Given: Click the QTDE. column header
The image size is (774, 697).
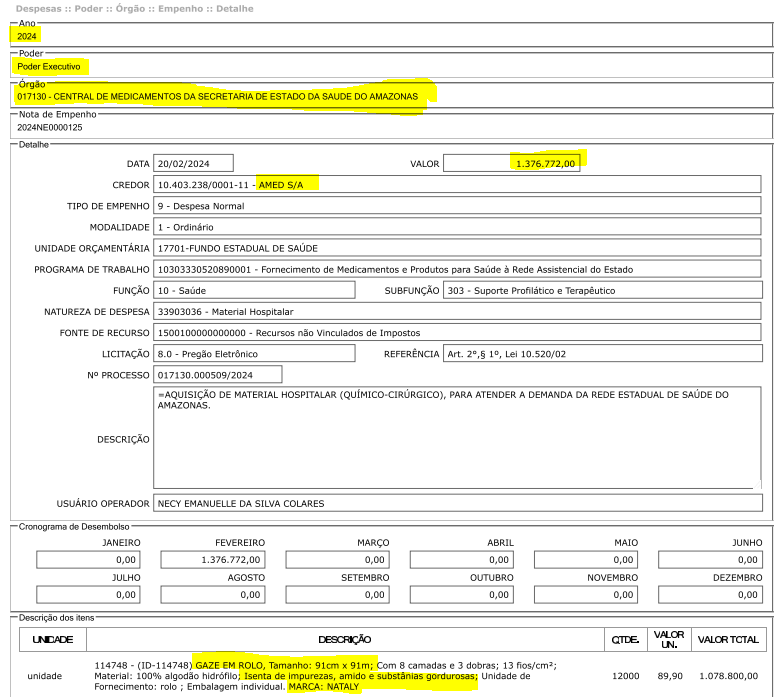Looking at the screenshot, I should tap(625, 640).
